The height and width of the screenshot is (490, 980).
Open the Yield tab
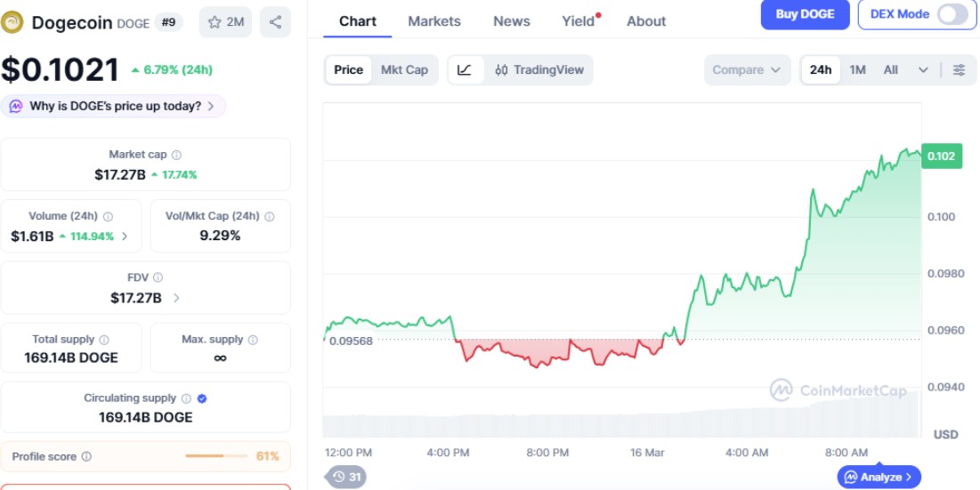(579, 21)
